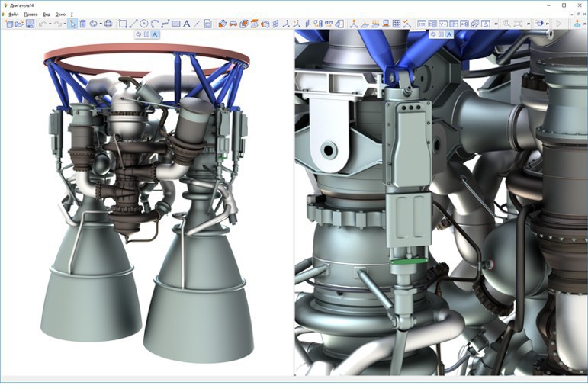Image resolution: width=588 pixels, height=392 pixels.
Task: Open the Файл menu
Action: pyautogui.click(x=13, y=14)
